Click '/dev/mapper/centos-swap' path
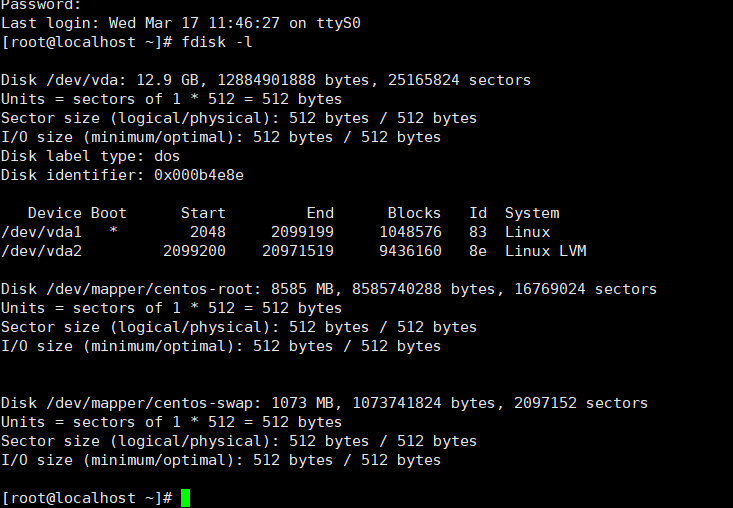The width and height of the screenshot is (733, 508). tap(149, 403)
